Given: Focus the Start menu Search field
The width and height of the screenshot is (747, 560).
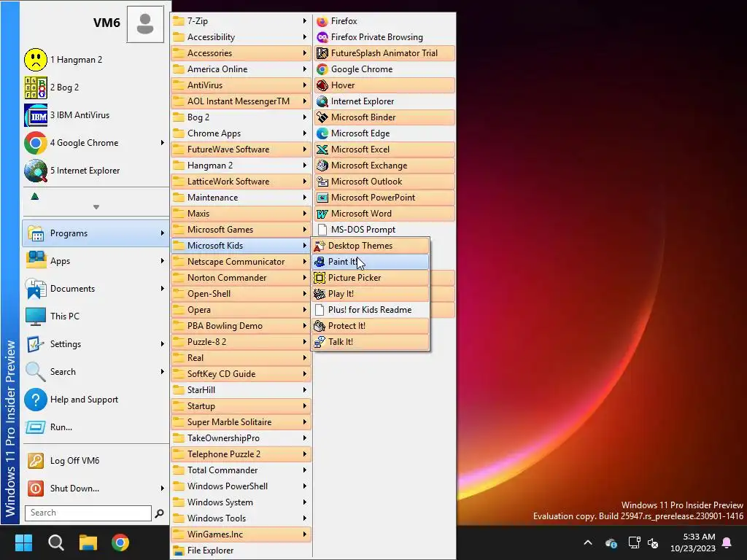Looking at the screenshot, I should coord(88,513).
